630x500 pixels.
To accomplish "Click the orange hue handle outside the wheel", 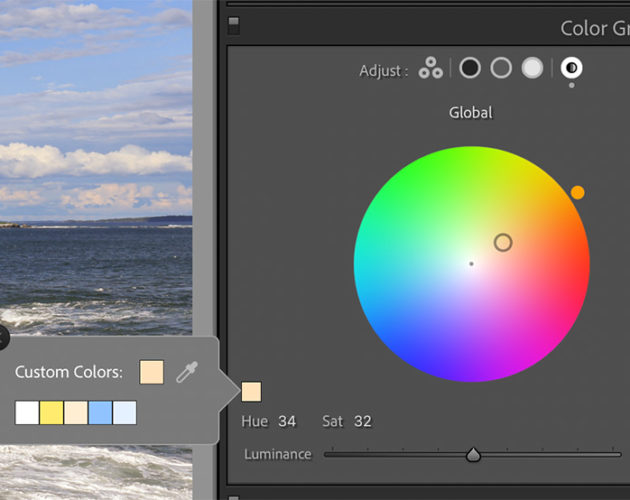I will (577, 193).
